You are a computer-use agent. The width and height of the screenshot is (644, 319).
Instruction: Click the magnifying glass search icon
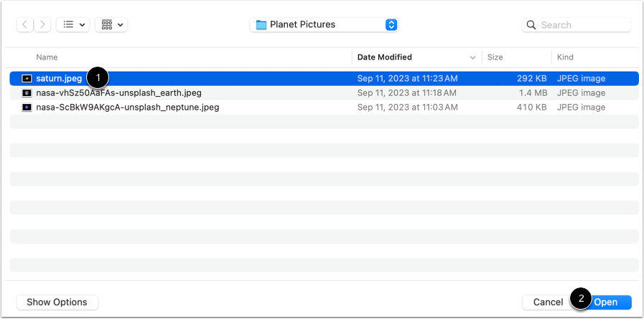531,25
